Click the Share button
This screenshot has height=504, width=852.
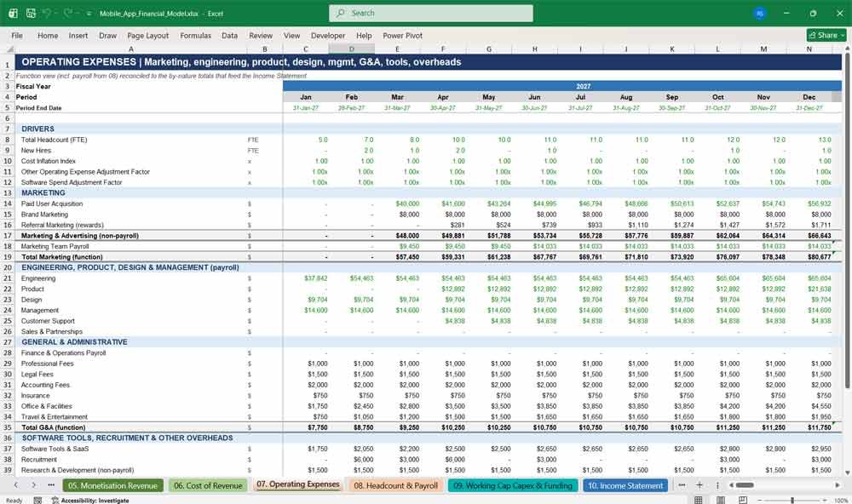tap(826, 35)
